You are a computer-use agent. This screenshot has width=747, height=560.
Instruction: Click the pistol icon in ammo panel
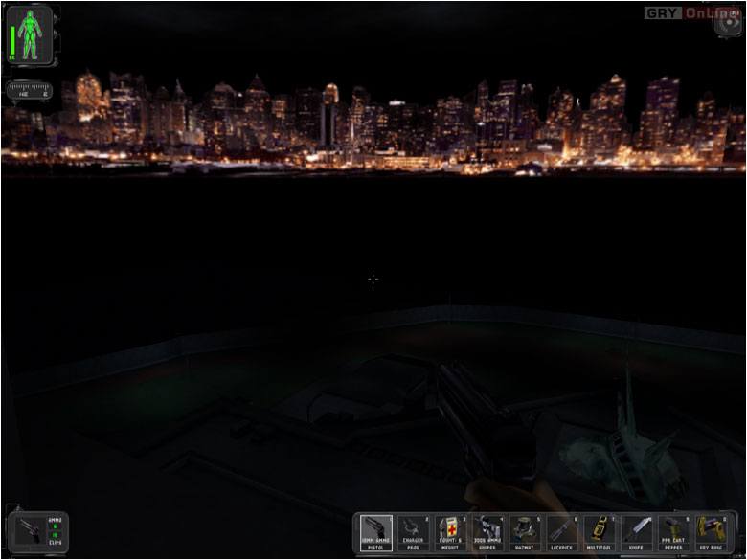28,531
